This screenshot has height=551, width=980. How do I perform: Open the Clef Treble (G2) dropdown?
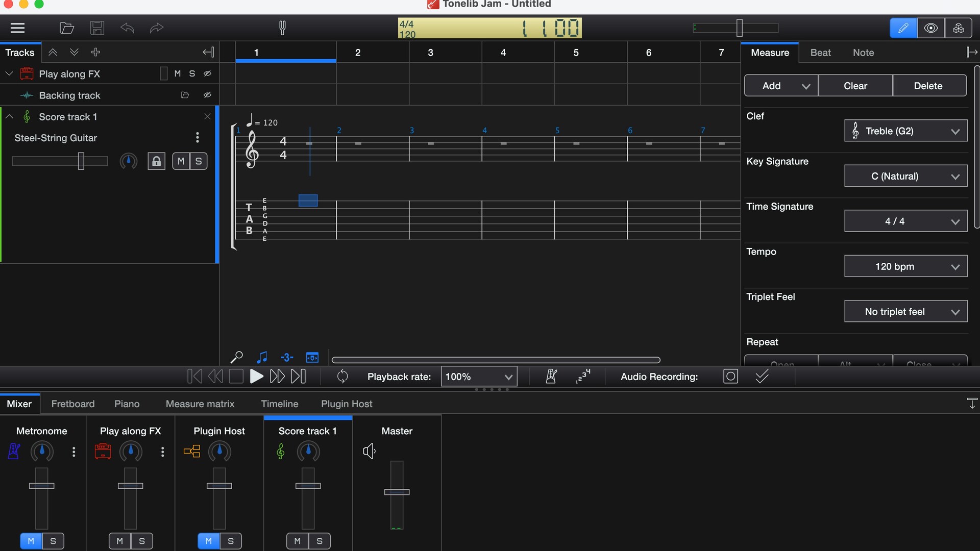(x=905, y=131)
